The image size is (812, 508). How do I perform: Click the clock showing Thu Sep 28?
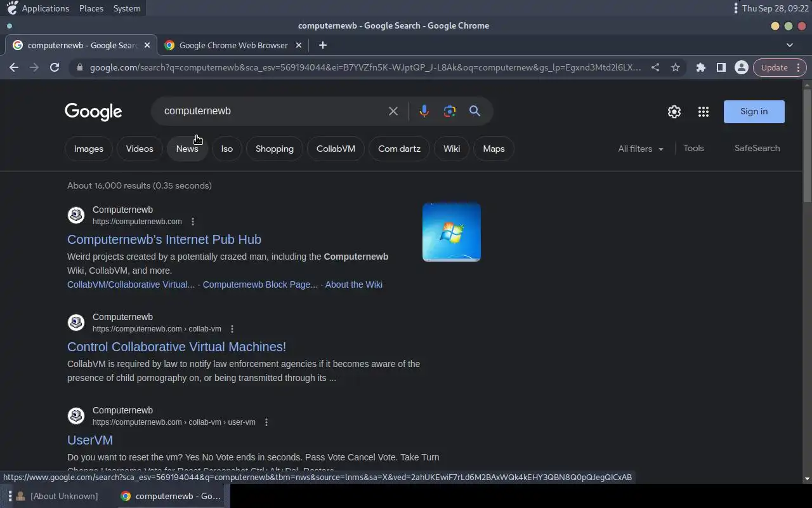click(x=774, y=8)
